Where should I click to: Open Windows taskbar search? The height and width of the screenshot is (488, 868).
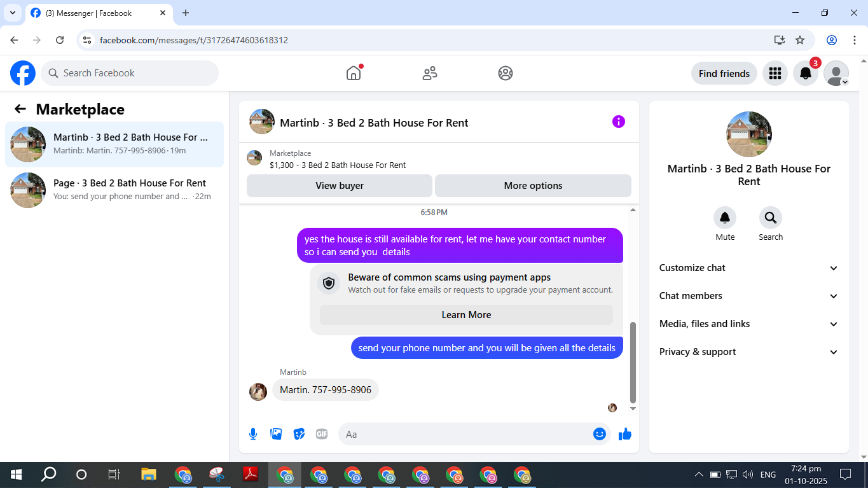point(48,475)
